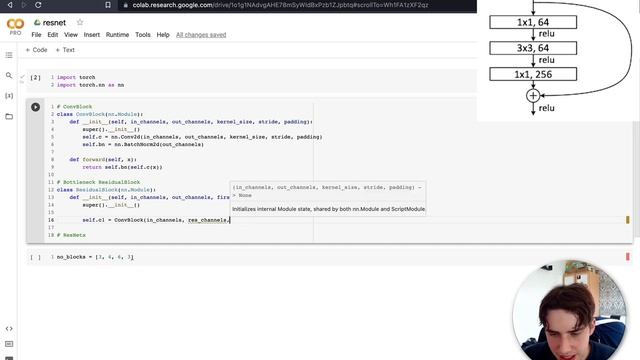Star the resnet notebook
Screen dimensions: 640x360
pyautogui.click(x=80, y=22)
